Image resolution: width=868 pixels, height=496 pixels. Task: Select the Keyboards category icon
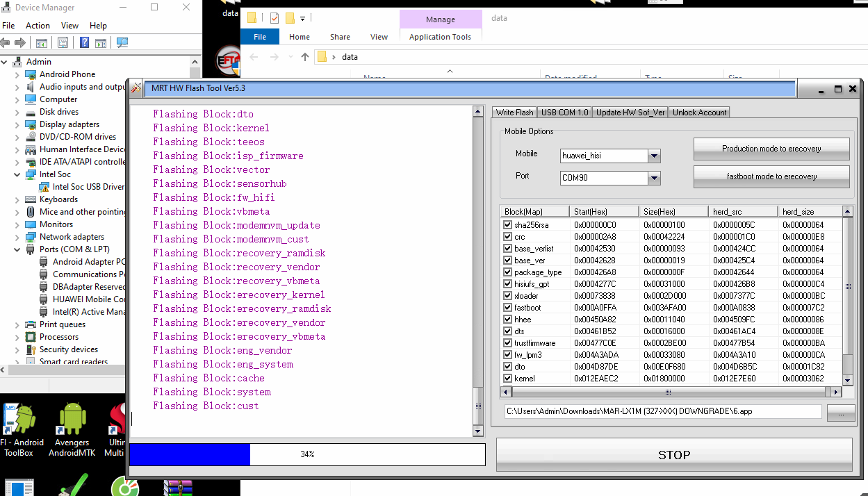31,199
